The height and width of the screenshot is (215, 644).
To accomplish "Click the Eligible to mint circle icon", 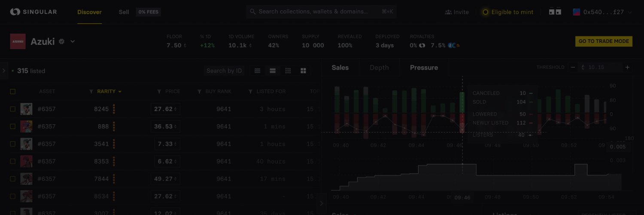I will click(486, 12).
